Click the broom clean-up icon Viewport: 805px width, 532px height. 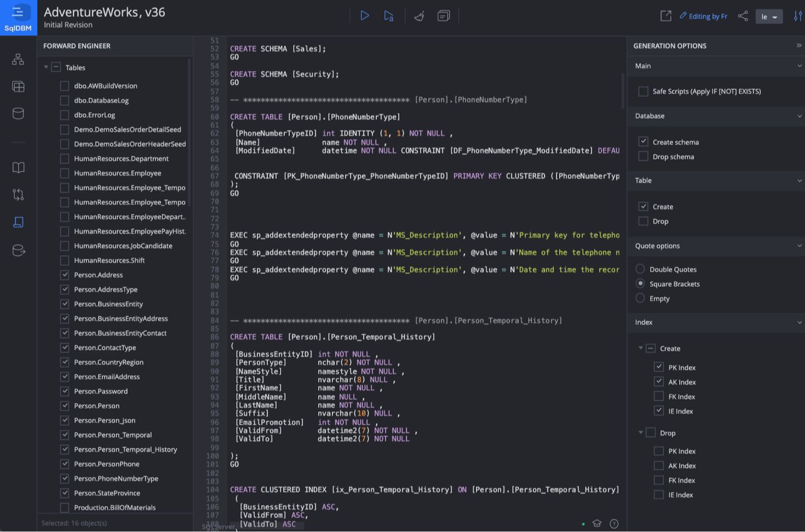tap(419, 16)
